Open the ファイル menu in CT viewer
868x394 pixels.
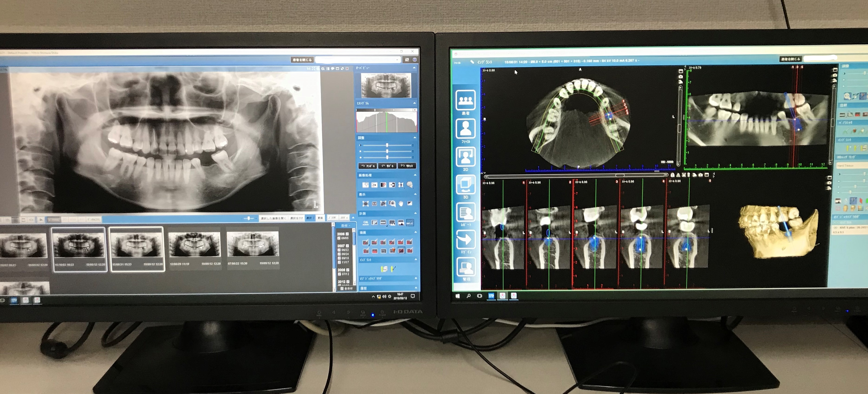coord(457,63)
